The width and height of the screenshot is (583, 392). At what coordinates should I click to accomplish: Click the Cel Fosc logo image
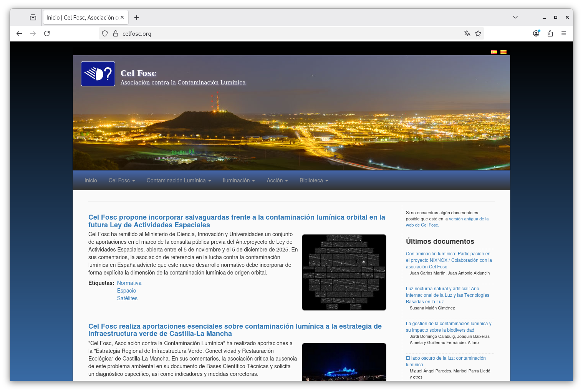(x=98, y=74)
